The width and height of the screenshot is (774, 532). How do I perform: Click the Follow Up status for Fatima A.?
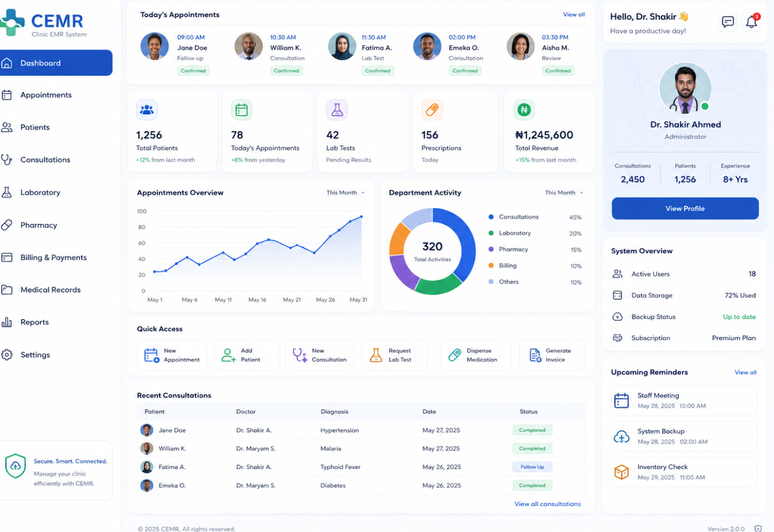[x=532, y=467]
